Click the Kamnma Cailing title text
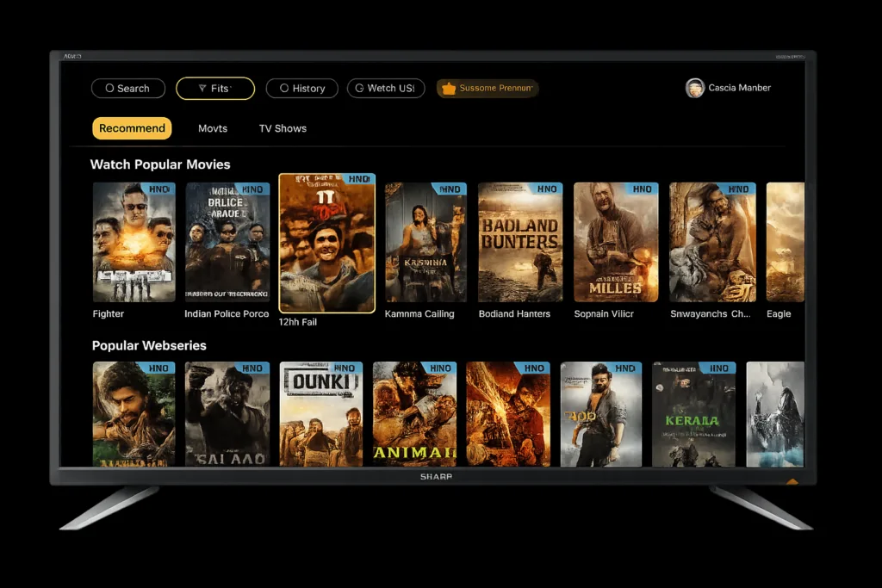 419,313
